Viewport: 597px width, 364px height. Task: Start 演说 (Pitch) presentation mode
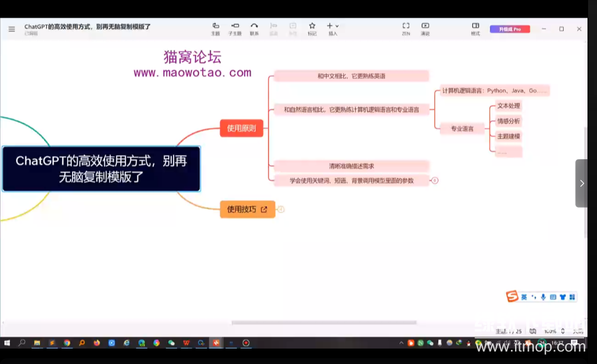(x=425, y=29)
